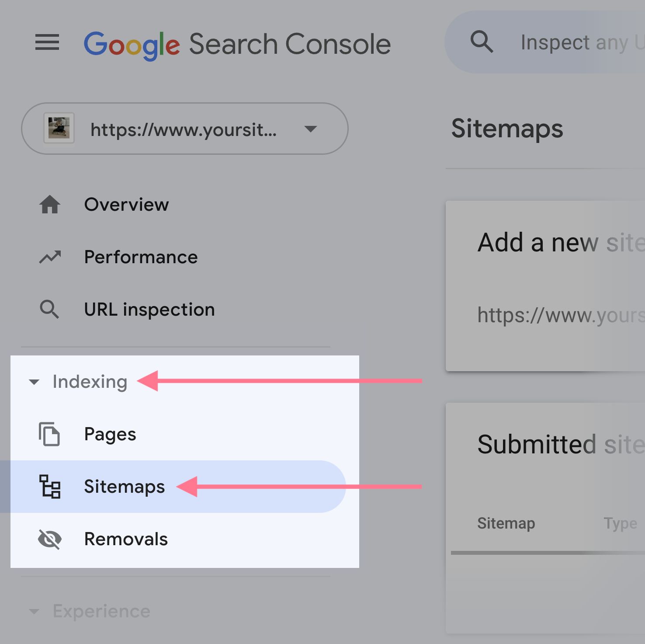
Task: Open the navigation hamburger menu
Action: click(47, 42)
